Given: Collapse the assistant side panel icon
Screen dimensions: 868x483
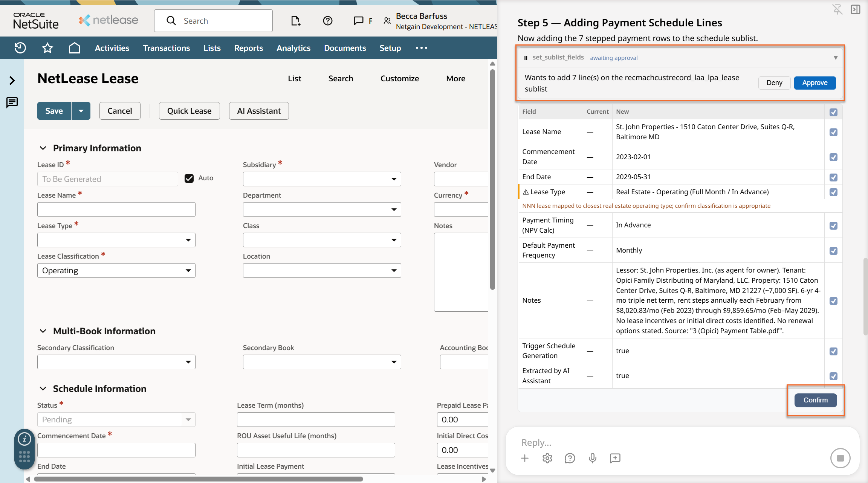Looking at the screenshot, I should click(x=856, y=9).
